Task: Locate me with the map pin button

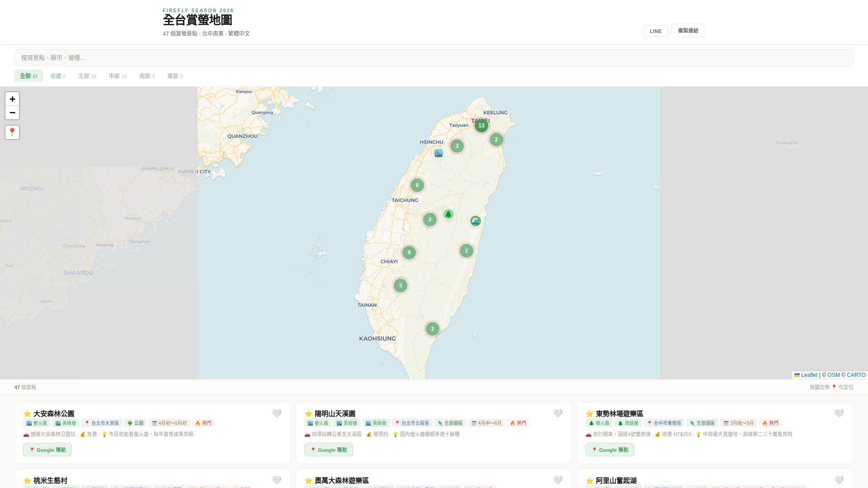Action: click(12, 132)
